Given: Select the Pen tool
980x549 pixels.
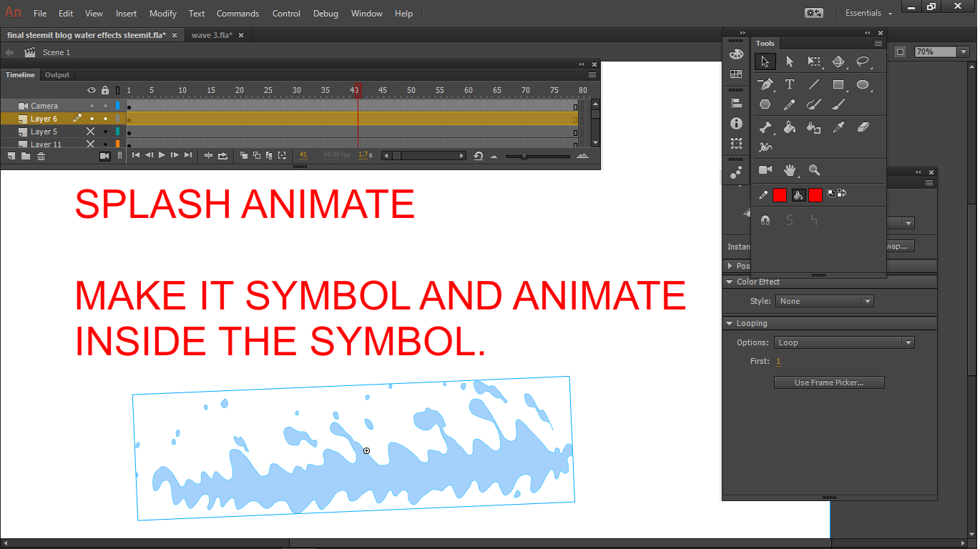Looking at the screenshot, I should tap(765, 84).
